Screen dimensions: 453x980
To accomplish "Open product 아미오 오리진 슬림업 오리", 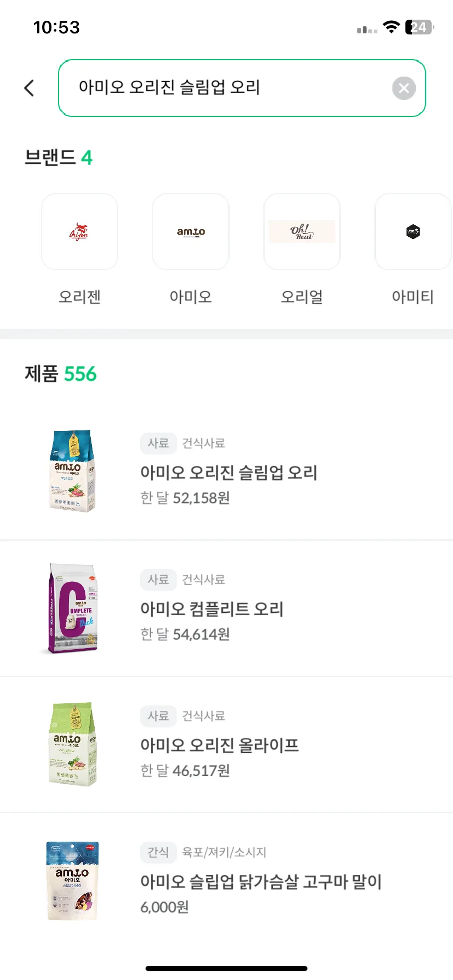I will click(226, 472).
